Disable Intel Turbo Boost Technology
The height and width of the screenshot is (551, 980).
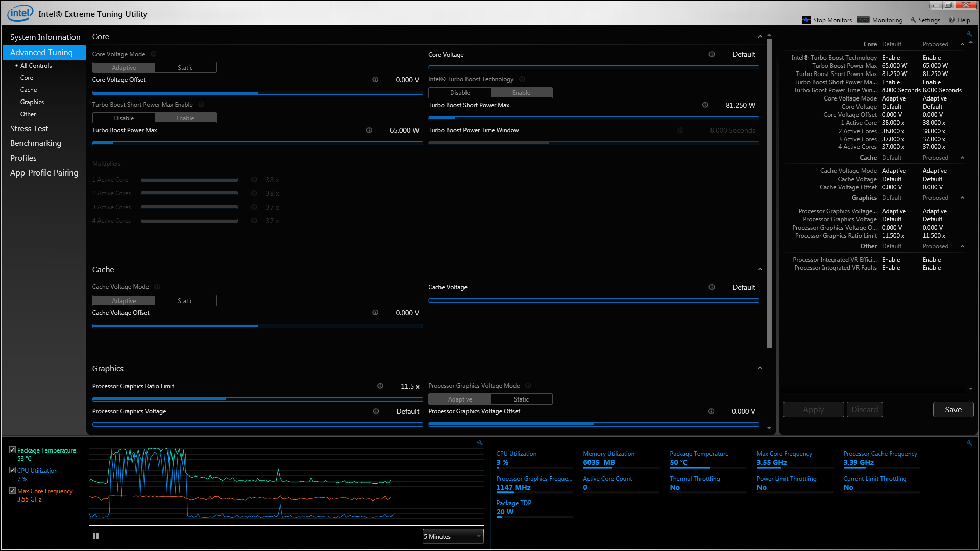[460, 93]
